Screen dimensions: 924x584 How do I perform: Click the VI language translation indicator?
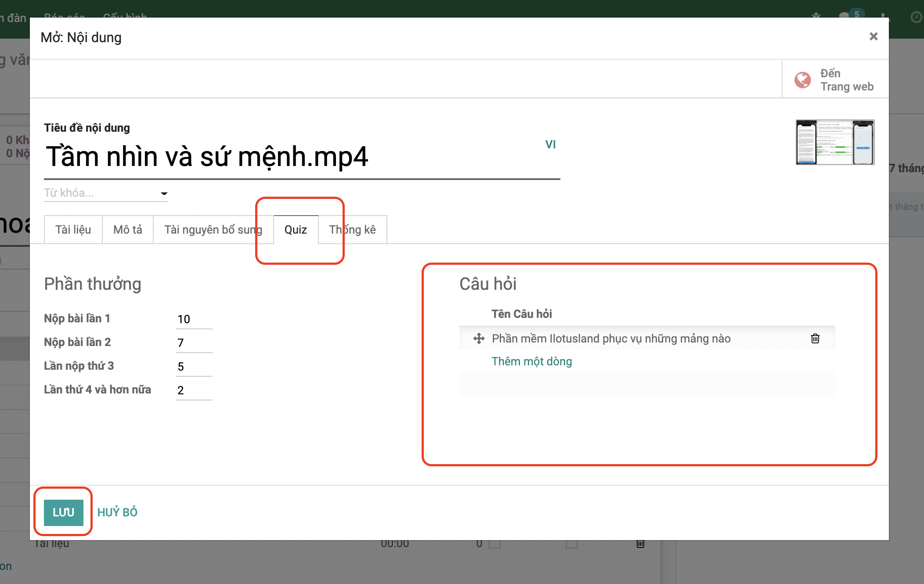tap(550, 144)
